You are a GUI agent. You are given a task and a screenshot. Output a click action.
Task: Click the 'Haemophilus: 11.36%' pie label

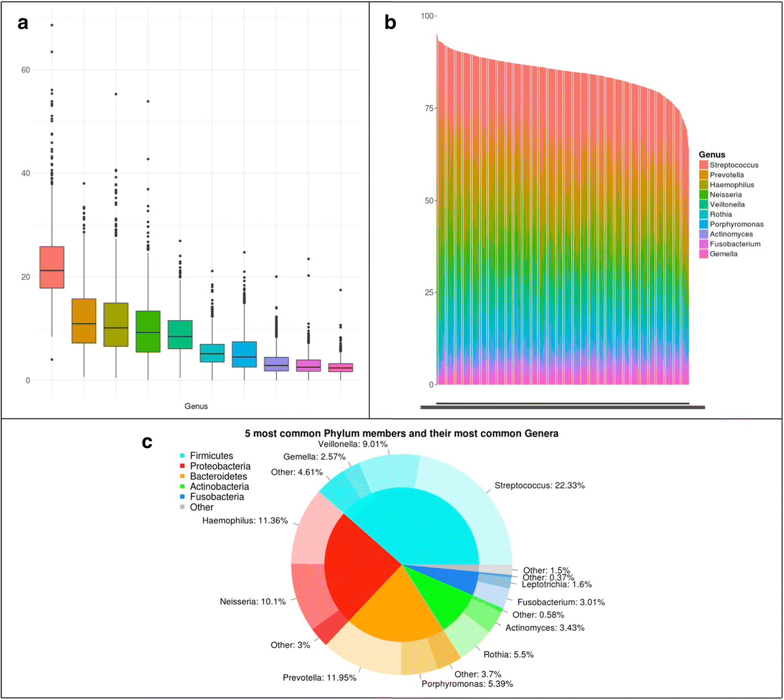tap(245, 521)
